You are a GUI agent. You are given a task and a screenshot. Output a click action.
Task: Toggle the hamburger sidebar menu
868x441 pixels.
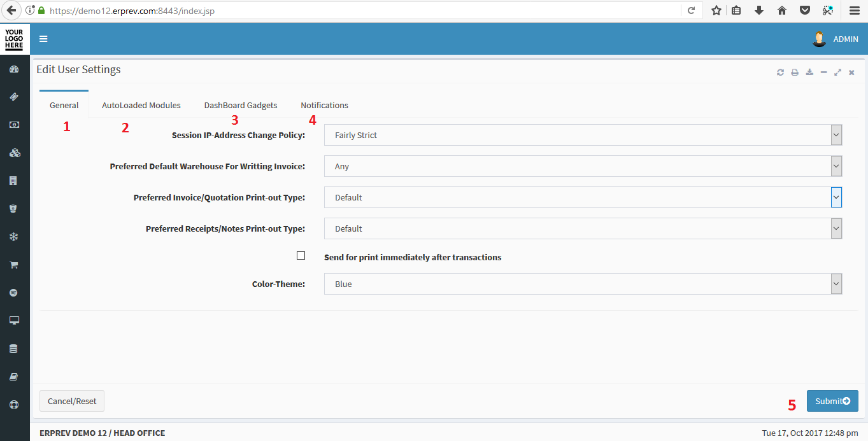43,39
